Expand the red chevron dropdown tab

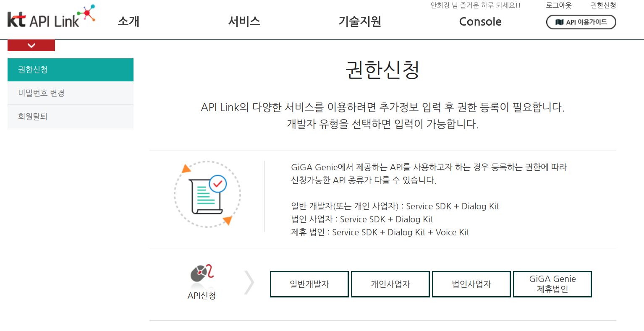pos(31,45)
